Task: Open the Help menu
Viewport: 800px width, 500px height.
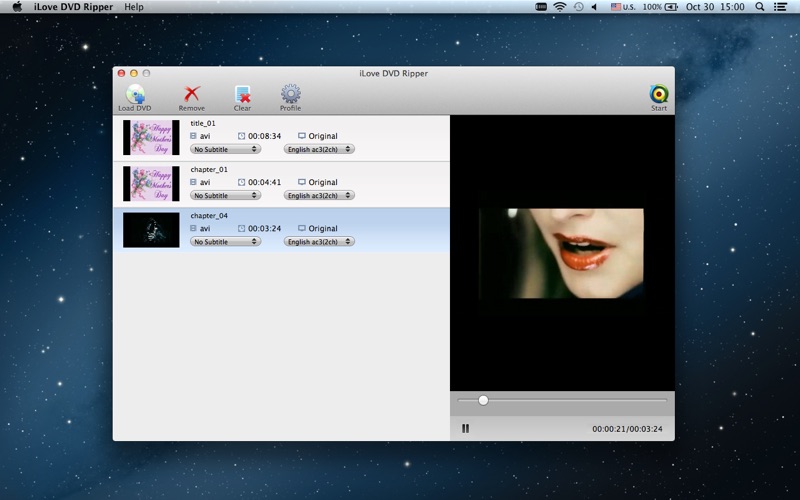Action: coord(133,7)
